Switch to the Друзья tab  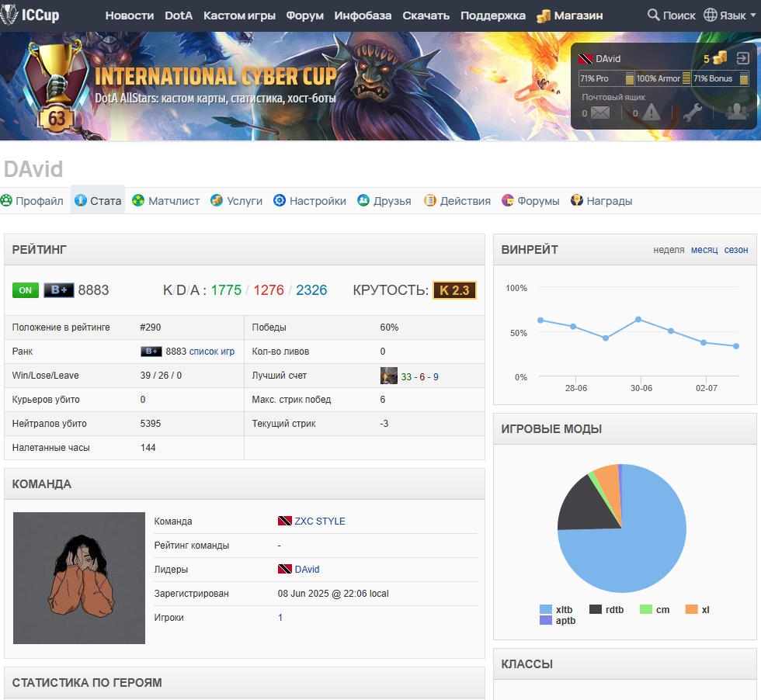(384, 201)
